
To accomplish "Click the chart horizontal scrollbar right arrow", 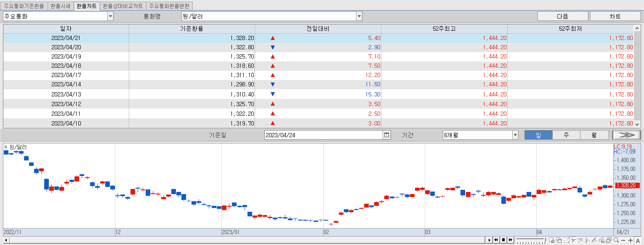I will [x=489, y=240].
